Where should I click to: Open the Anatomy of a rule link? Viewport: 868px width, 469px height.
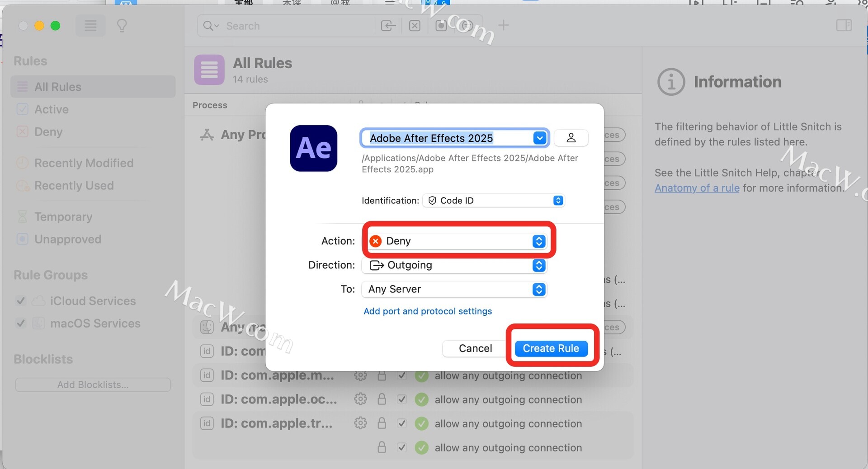tap(697, 188)
